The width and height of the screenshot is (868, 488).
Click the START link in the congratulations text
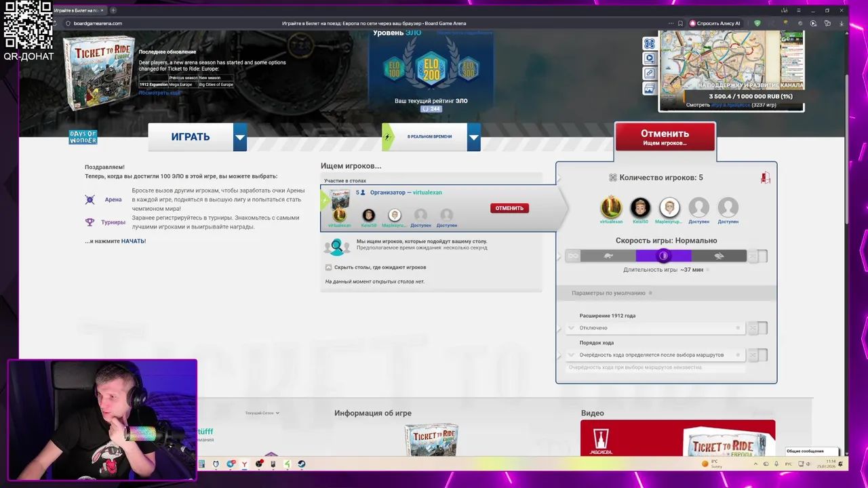click(134, 241)
